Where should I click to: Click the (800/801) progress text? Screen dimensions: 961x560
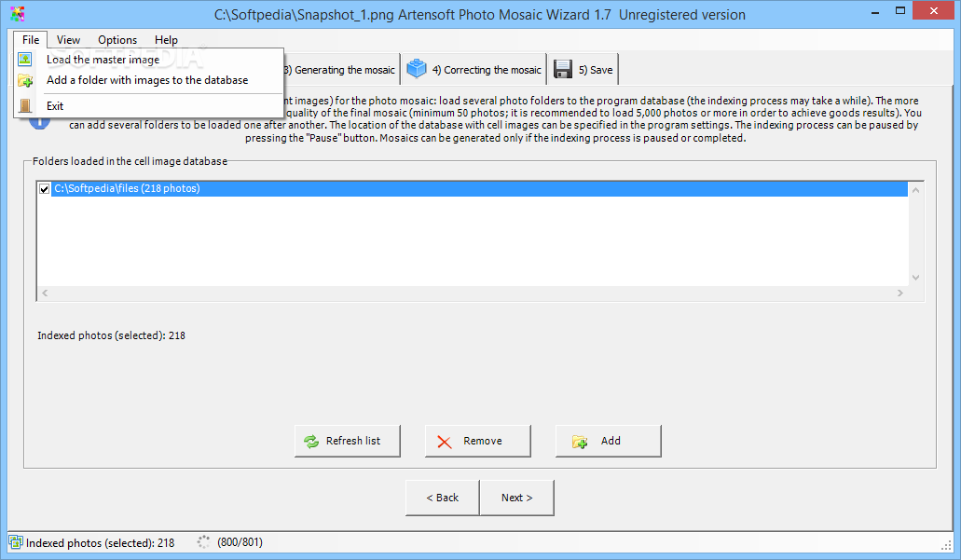pyautogui.click(x=240, y=542)
